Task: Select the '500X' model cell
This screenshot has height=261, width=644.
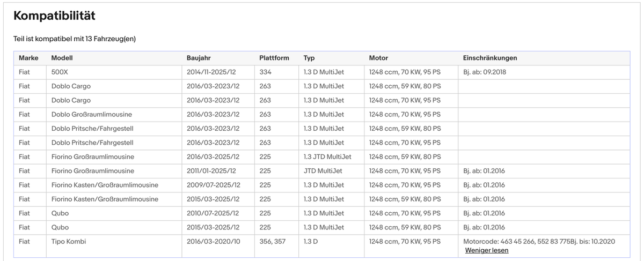Action: click(60, 72)
